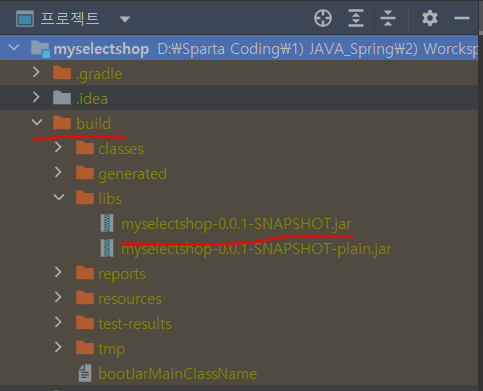Click the libs folder icon
Viewport: 483px width, 391px height.
[x=85, y=198]
